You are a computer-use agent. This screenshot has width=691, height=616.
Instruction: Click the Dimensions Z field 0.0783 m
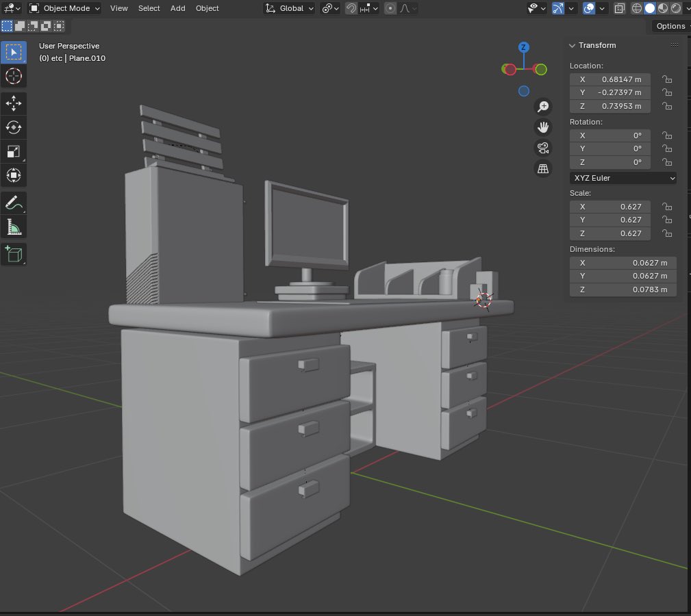(623, 290)
